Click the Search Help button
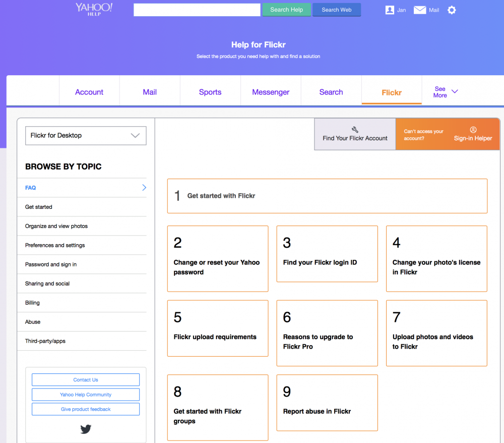 click(x=286, y=10)
